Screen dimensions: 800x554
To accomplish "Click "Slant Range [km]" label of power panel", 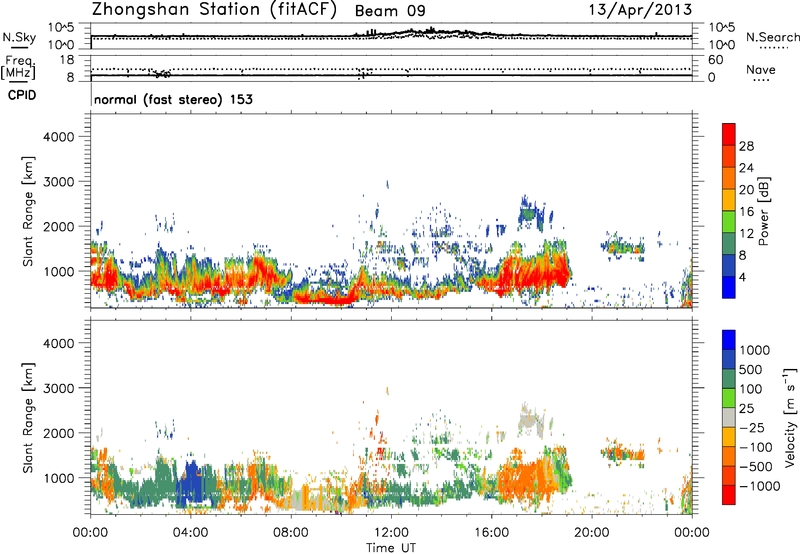I will (x=28, y=211).
